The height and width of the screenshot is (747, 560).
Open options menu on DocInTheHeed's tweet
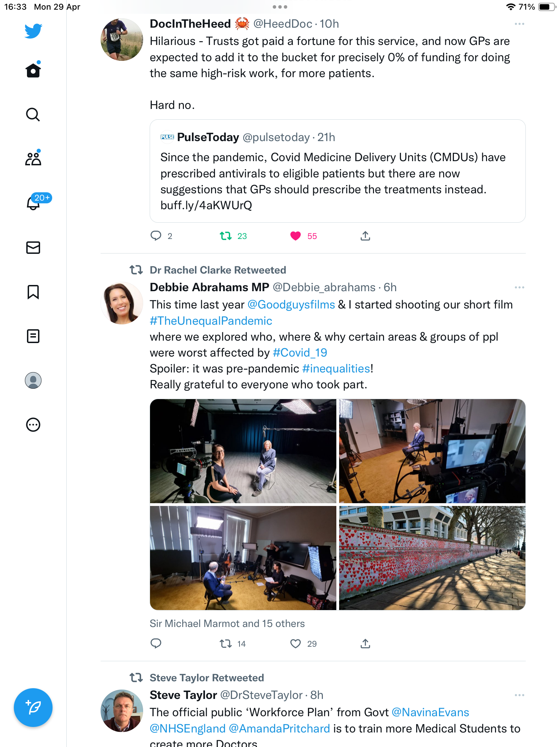pyautogui.click(x=519, y=24)
